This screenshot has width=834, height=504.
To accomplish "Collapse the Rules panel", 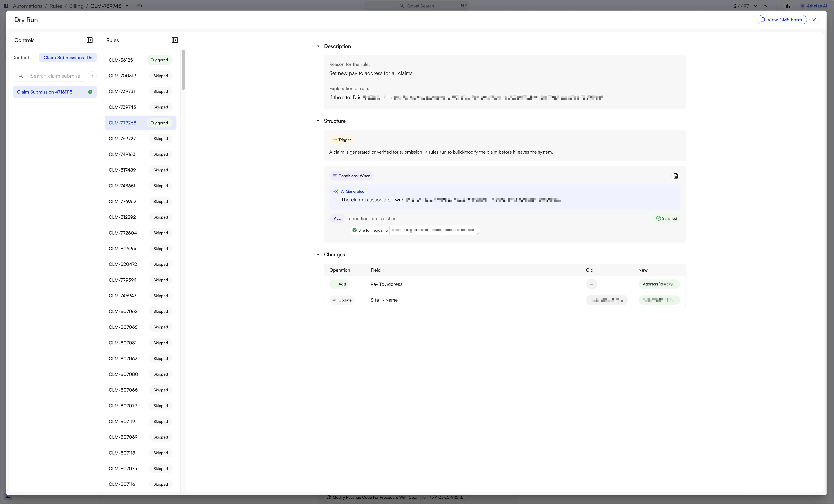I will pyautogui.click(x=175, y=40).
